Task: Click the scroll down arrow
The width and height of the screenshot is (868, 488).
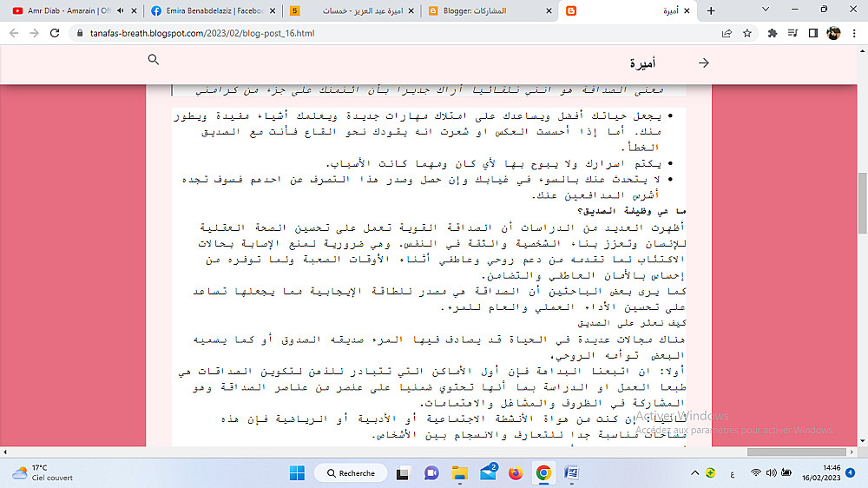Action: (x=863, y=441)
